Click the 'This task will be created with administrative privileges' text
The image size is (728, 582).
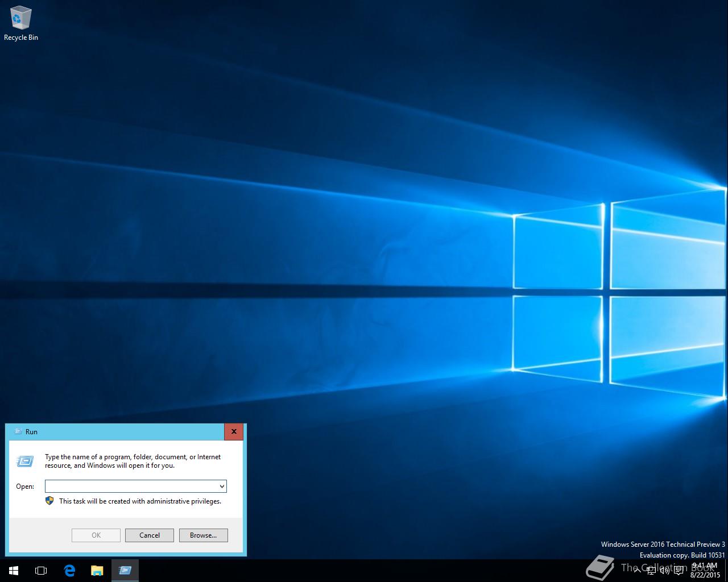coord(140,501)
